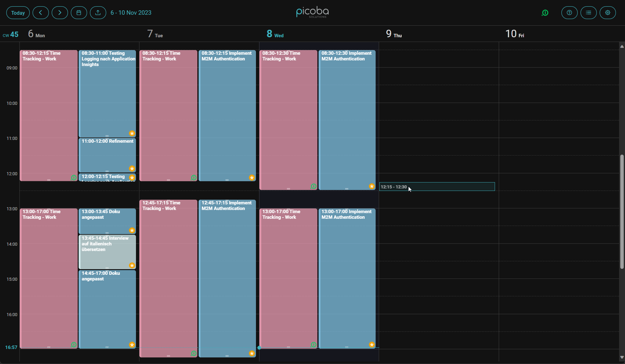Viewport: 625px width, 364px height.
Task: Click the picoba Solutions logo
Action: (x=312, y=12)
